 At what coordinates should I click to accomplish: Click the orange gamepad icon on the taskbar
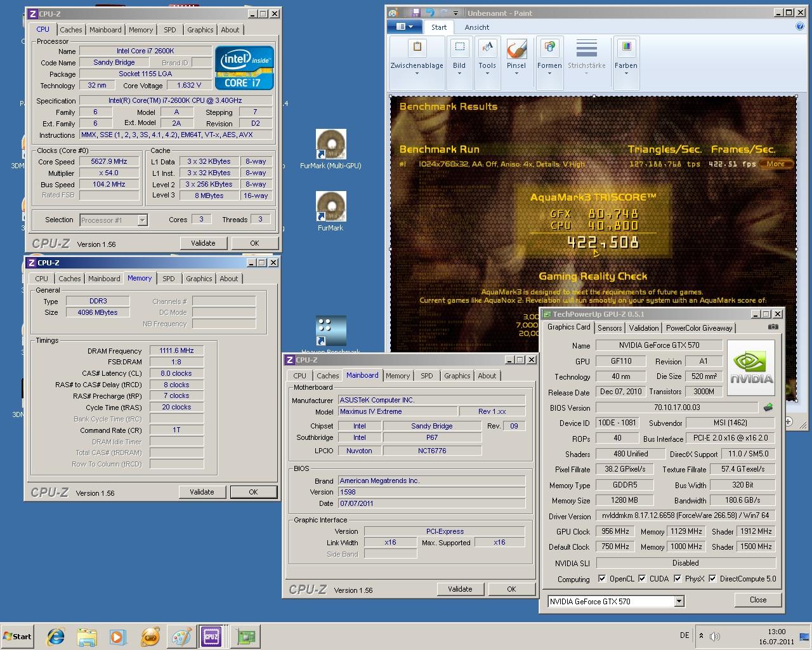pyautogui.click(x=150, y=637)
